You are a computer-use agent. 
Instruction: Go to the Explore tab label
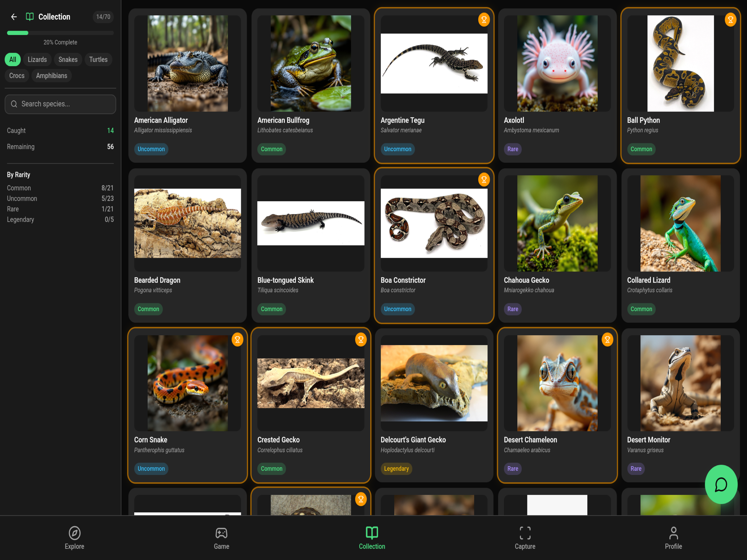74,546
